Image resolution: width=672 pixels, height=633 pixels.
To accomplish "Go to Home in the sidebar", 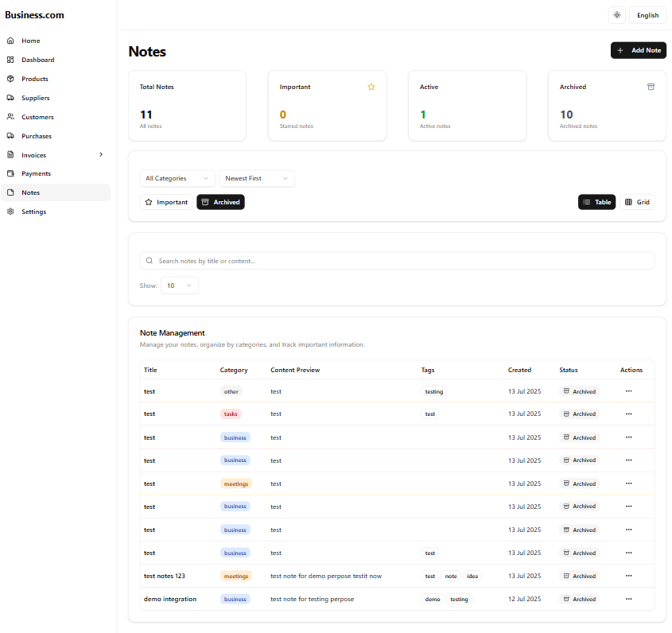I will (x=56, y=41).
